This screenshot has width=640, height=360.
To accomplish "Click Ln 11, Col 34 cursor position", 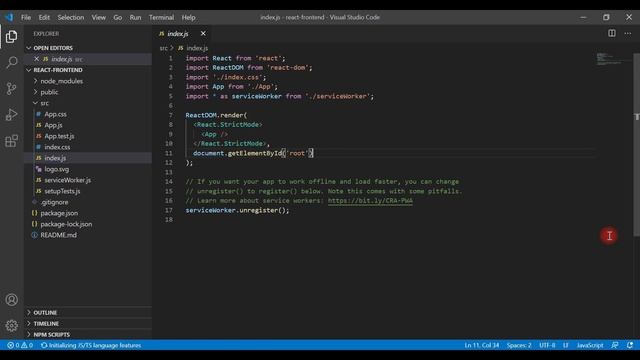I will point(482,345).
